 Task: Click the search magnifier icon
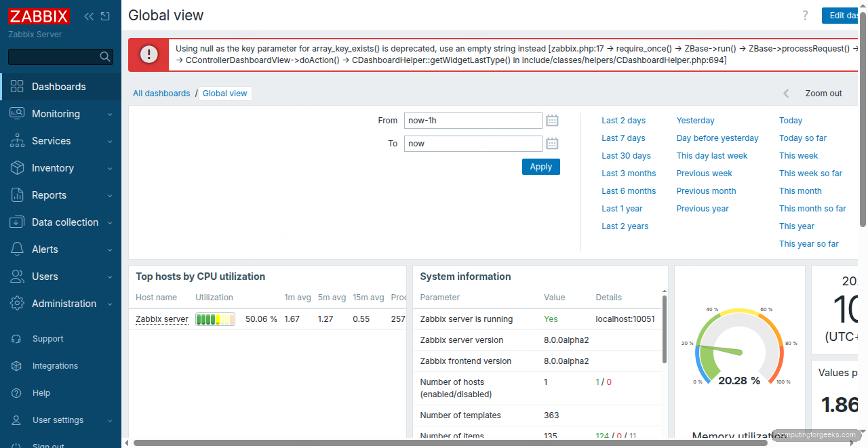coord(106,56)
